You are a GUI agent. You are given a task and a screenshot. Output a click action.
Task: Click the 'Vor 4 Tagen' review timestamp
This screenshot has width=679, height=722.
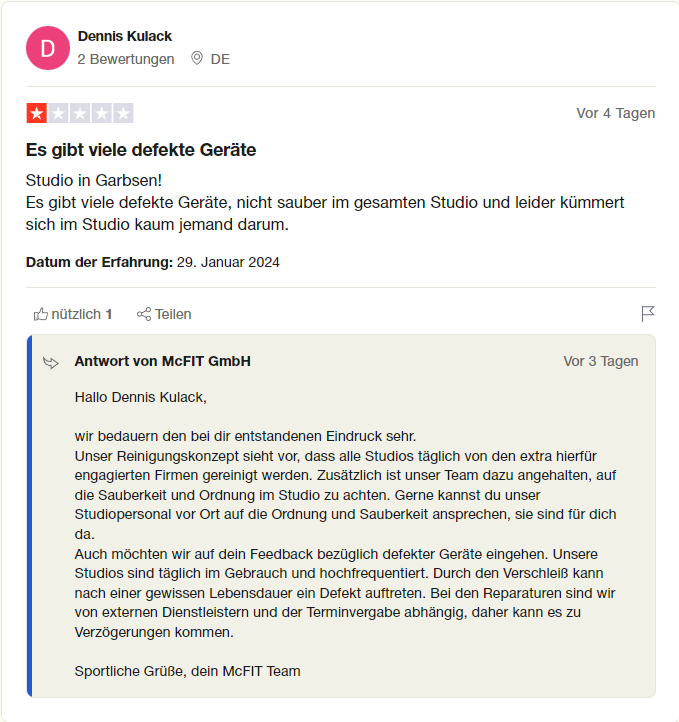click(x=615, y=113)
